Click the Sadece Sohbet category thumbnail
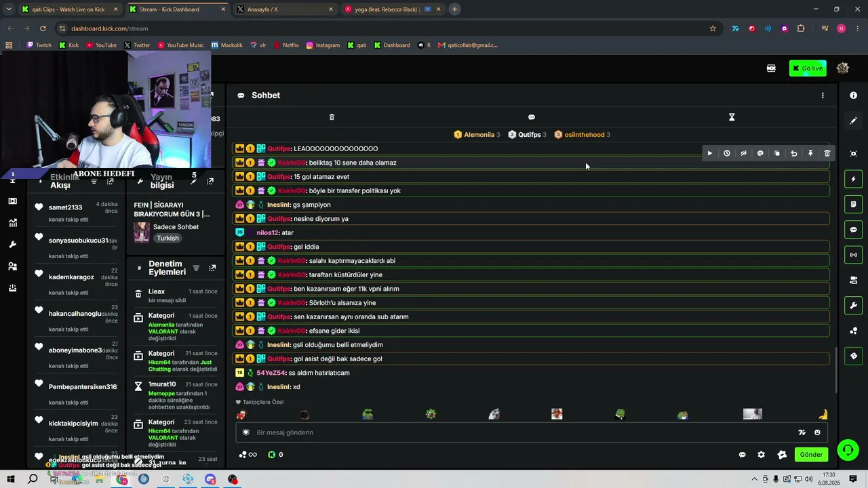Screen dimensions: 868x488 tap(141, 232)
